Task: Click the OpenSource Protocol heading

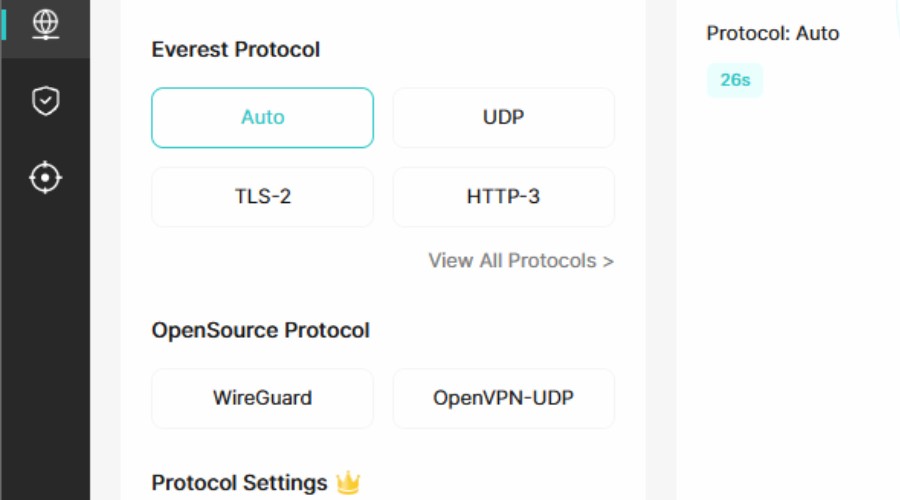Action: [260, 331]
